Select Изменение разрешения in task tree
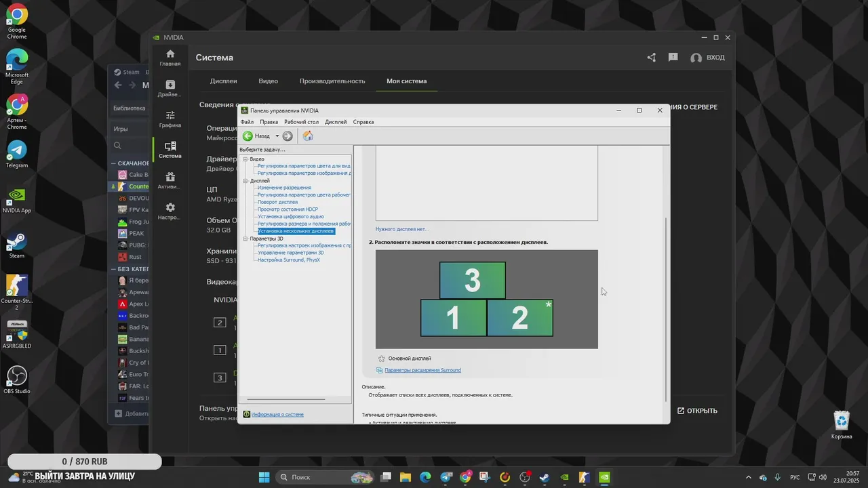The height and width of the screenshot is (488, 868). [284, 188]
